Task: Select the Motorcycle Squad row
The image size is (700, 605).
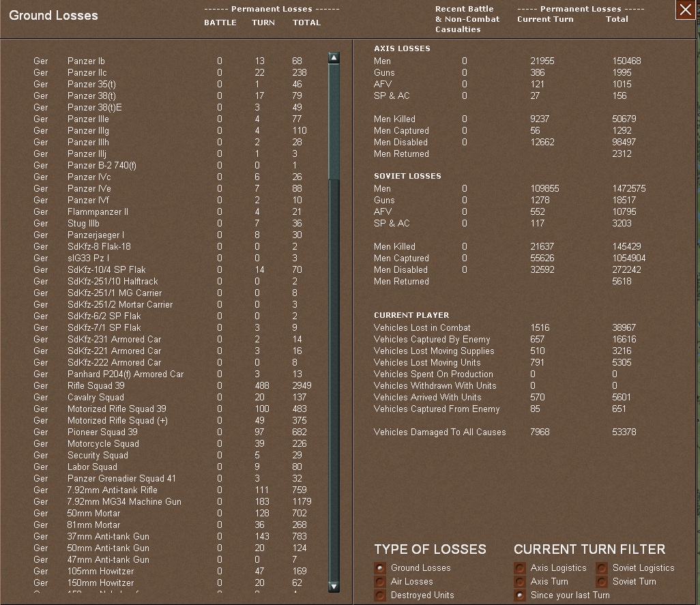Action: (x=173, y=444)
